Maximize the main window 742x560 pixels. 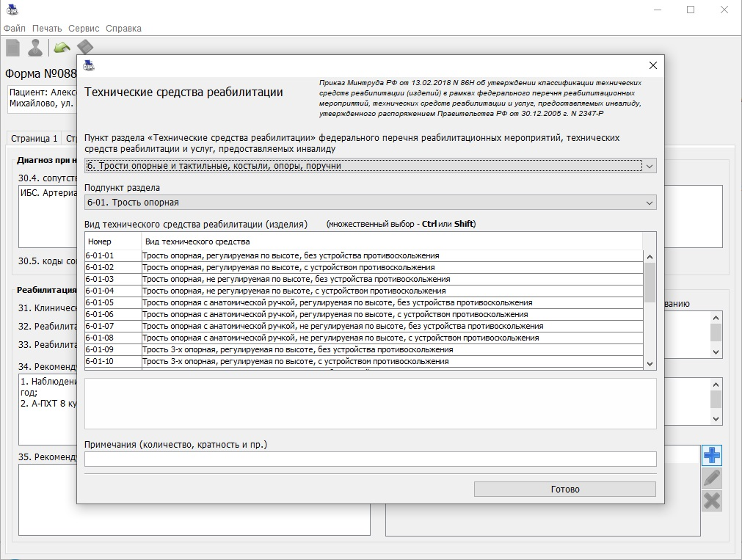691,10
